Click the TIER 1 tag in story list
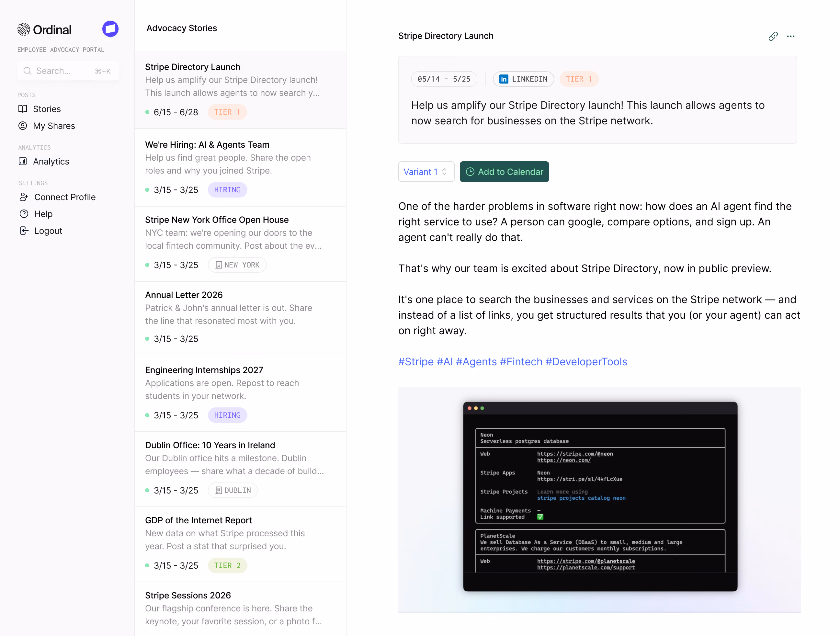Viewport: 840px width, 636px height. point(227,112)
